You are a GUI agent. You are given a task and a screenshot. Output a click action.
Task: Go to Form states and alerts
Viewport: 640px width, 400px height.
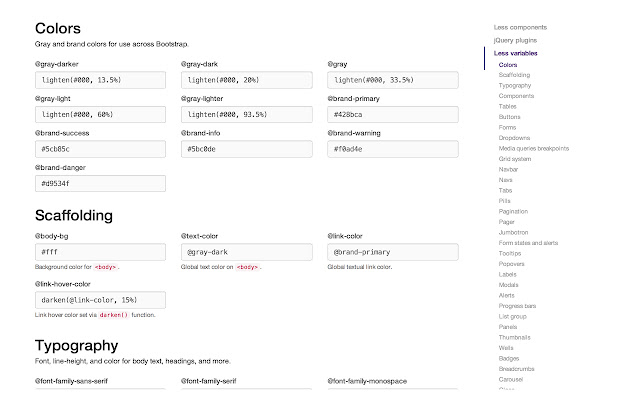click(x=528, y=243)
